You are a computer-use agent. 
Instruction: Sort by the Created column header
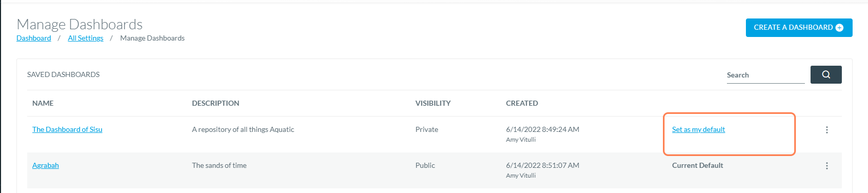coord(522,103)
